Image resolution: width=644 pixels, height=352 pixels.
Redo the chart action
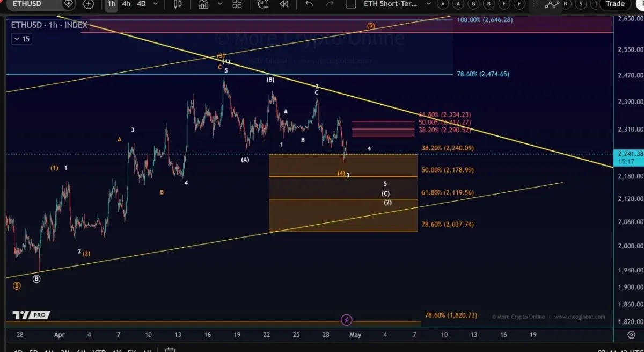[329, 4]
